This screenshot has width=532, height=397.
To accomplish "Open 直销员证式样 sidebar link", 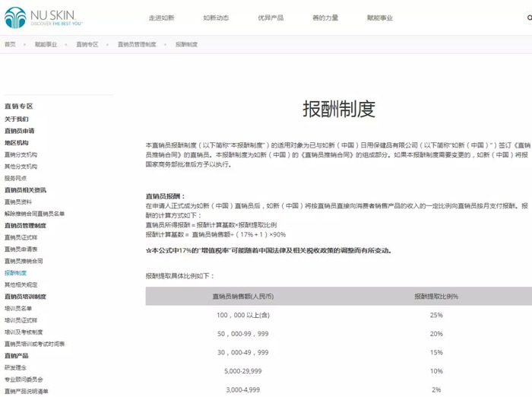I will 21,237.
